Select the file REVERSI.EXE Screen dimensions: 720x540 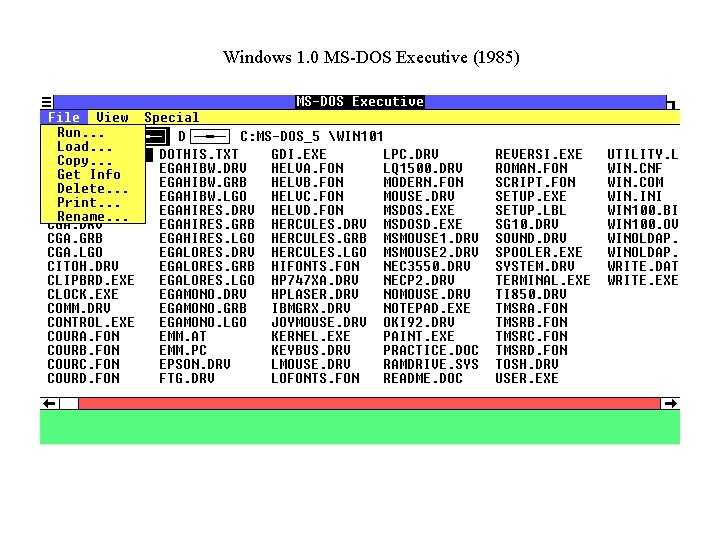(x=539, y=154)
